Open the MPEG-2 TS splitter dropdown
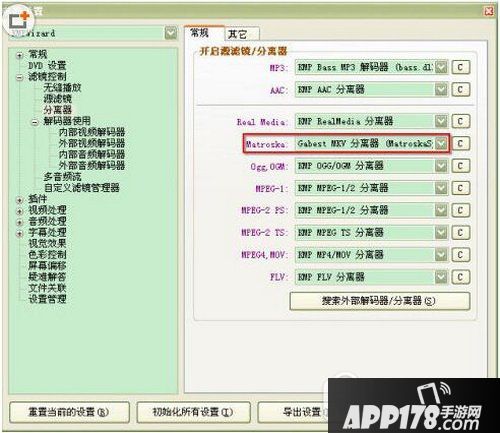This screenshot has width=500, height=433. pyautogui.click(x=441, y=233)
